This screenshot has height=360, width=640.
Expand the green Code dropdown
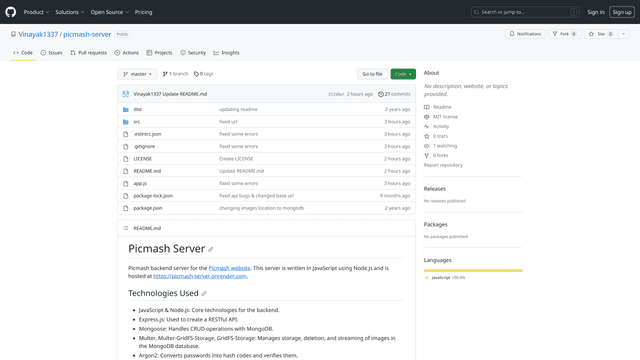click(x=403, y=74)
